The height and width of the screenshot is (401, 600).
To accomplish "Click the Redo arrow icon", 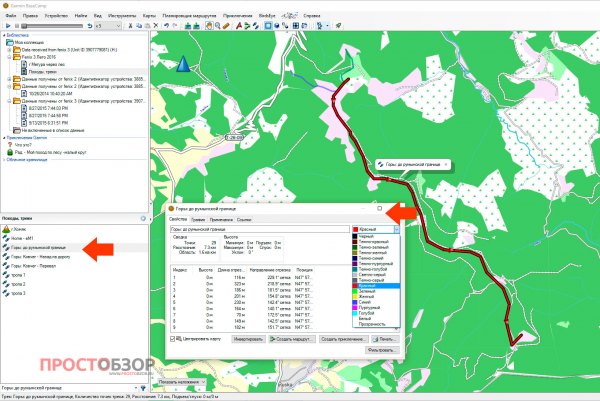I will (x=175, y=26).
